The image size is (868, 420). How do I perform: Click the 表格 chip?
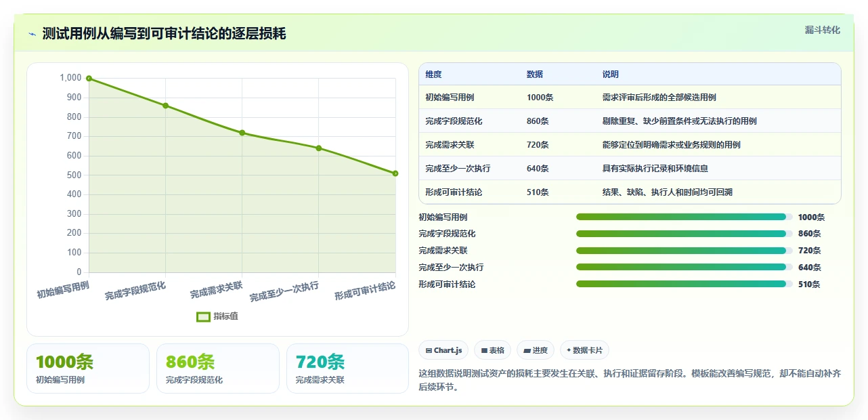tap(492, 350)
